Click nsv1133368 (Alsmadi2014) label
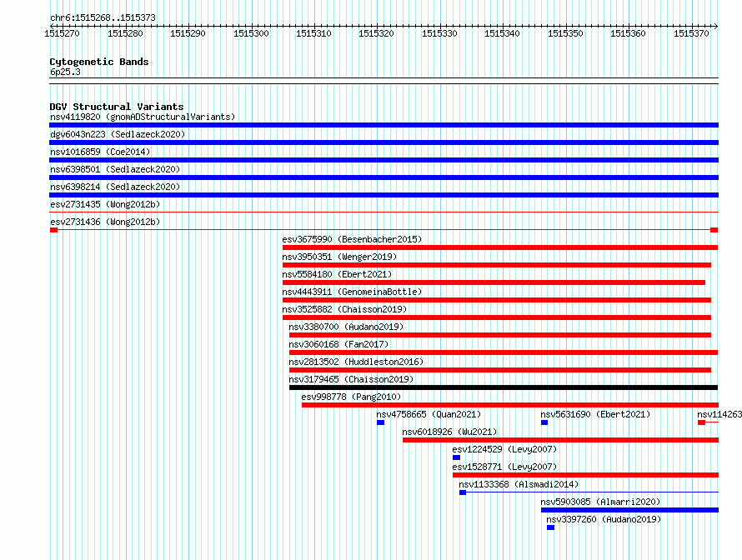 [519, 484]
